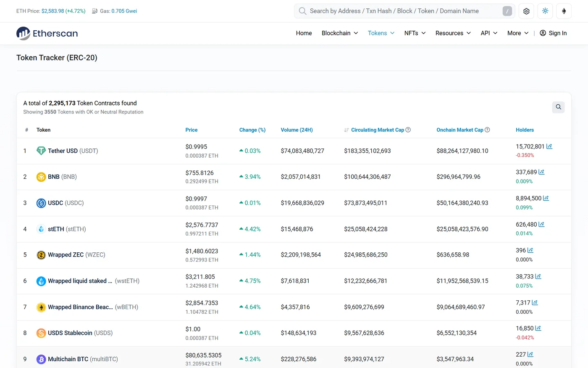Click stETH onchain cap $25,058,423,576.90
The height and width of the screenshot is (368, 588).
point(462,229)
